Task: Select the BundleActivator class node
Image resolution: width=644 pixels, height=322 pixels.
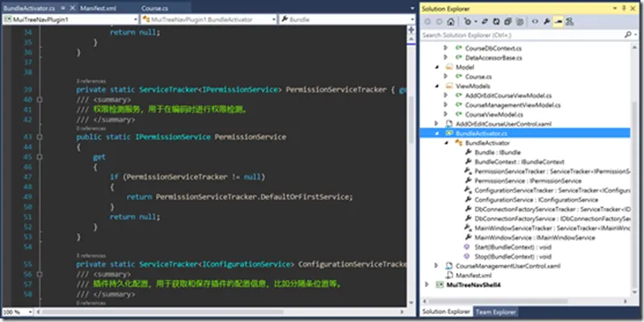Action: [487, 143]
